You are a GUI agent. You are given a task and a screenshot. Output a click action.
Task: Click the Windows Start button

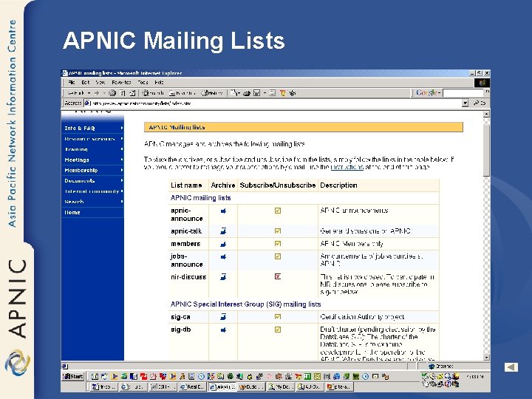(73, 376)
